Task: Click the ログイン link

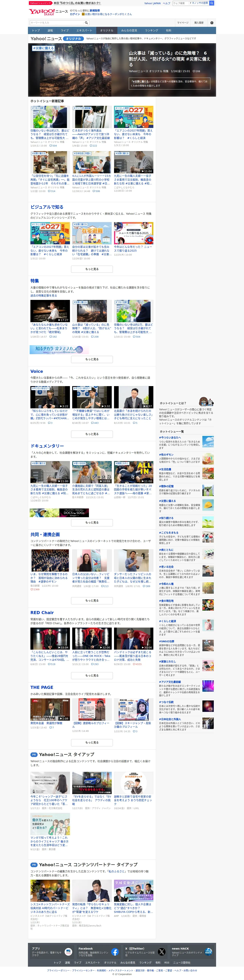Action: pyautogui.click(x=75, y=14)
